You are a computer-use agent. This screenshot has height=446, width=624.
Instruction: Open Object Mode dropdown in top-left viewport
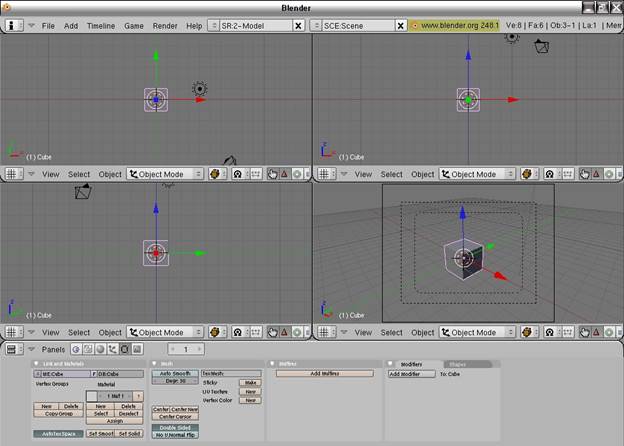[x=165, y=174]
